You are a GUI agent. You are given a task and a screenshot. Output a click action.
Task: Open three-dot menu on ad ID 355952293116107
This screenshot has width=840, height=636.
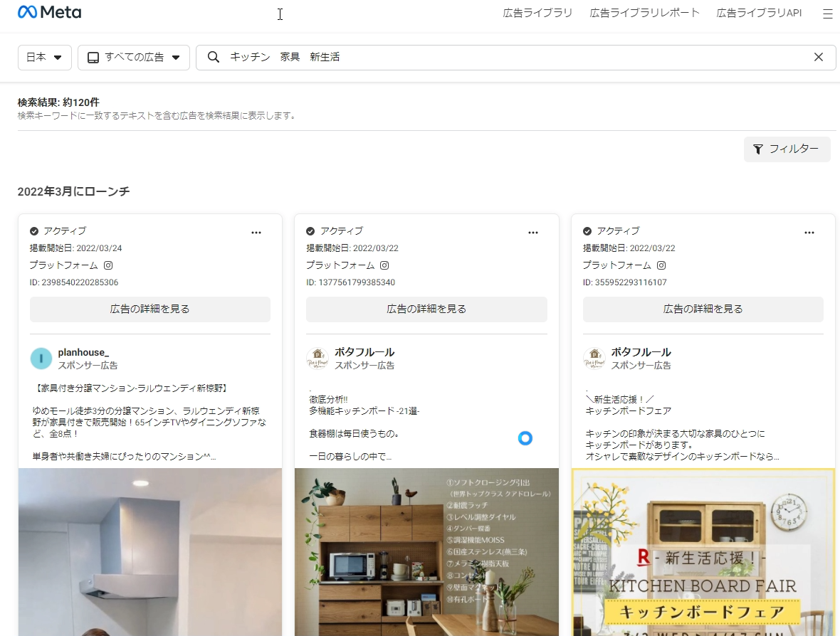[x=809, y=232]
